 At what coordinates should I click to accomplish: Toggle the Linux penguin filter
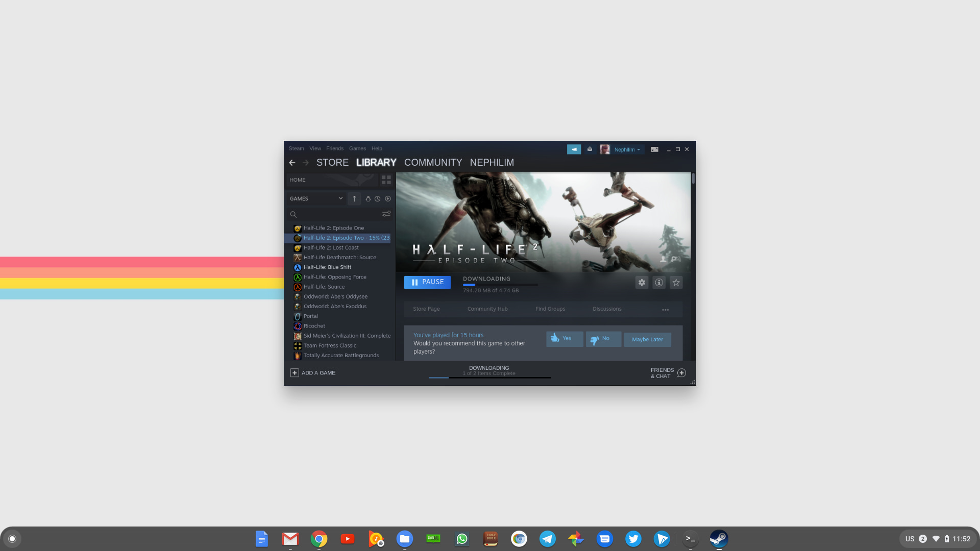[368, 199]
